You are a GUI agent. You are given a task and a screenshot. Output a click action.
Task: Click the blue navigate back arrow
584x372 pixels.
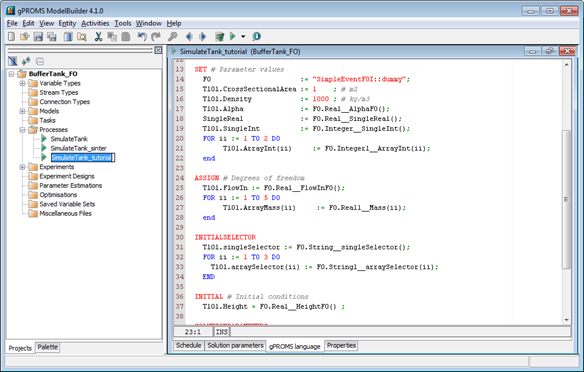click(189, 36)
